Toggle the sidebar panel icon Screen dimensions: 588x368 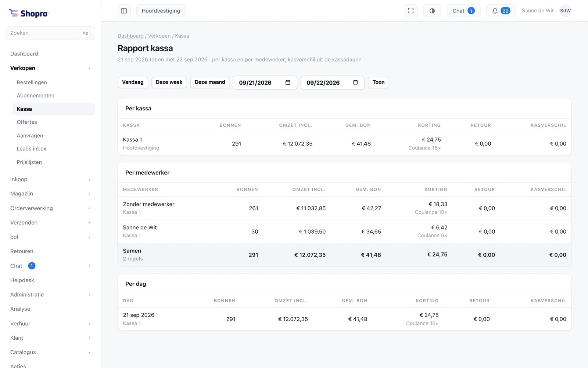click(x=124, y=11)
